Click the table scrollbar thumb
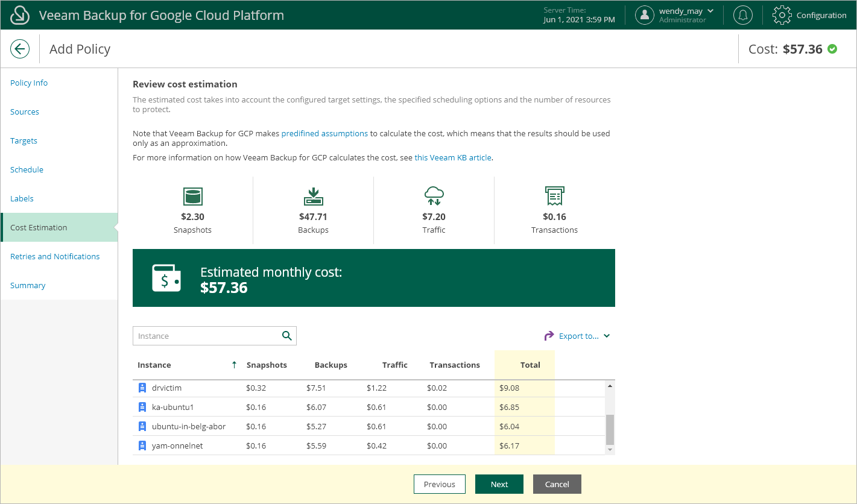 [610, 429]
